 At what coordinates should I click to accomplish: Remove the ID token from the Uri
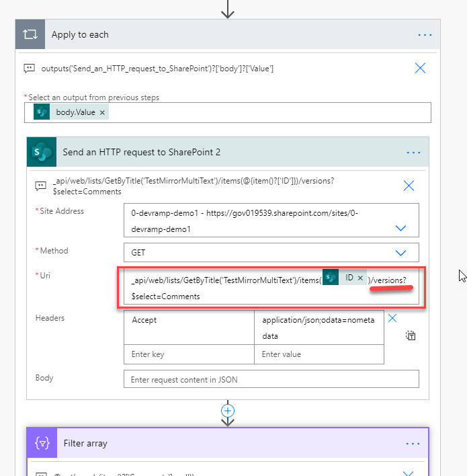click(x=360, y=278)
